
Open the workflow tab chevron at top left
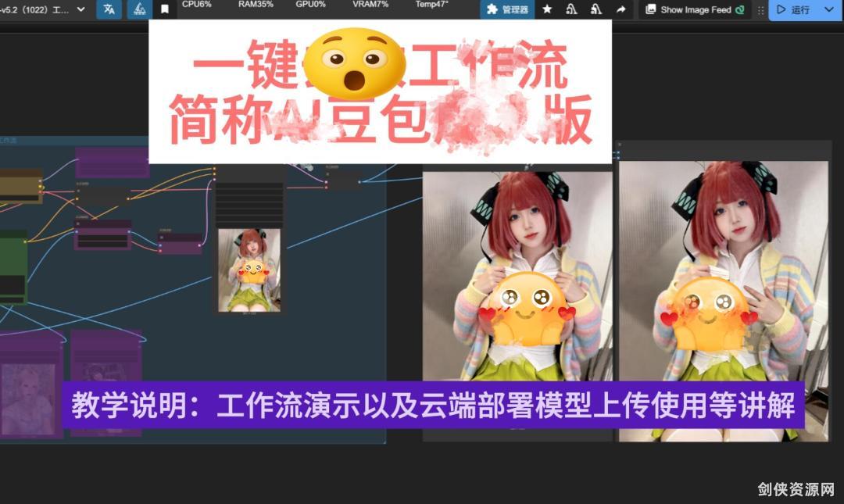pyautogui.click(x=80, y=10)
